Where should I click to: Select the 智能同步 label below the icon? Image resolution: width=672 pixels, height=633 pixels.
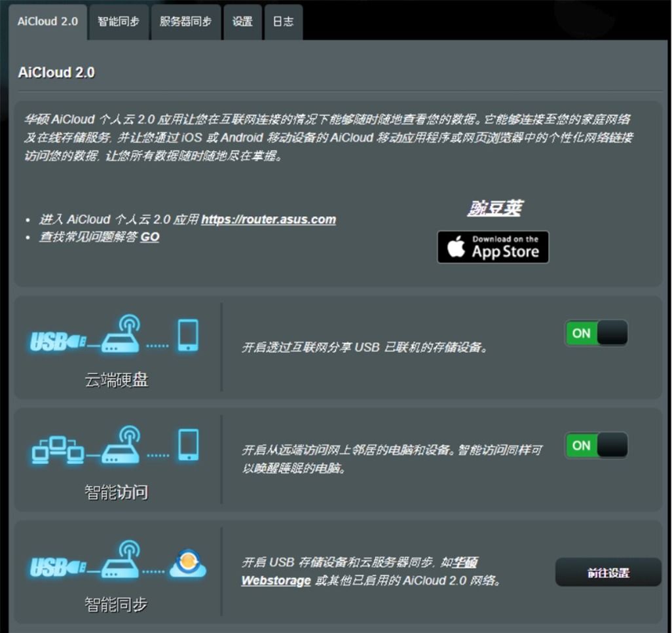116,605
